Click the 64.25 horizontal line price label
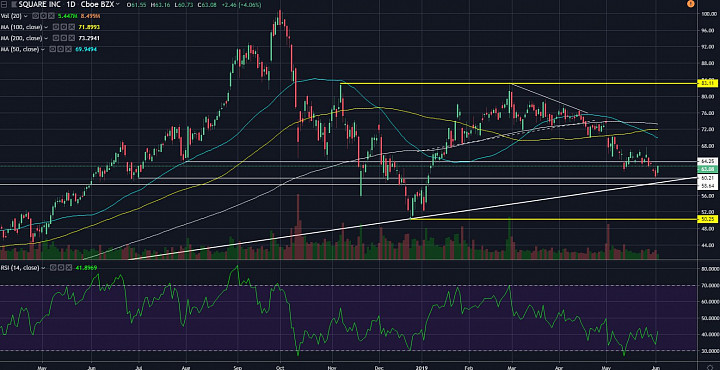 (707, 161)
